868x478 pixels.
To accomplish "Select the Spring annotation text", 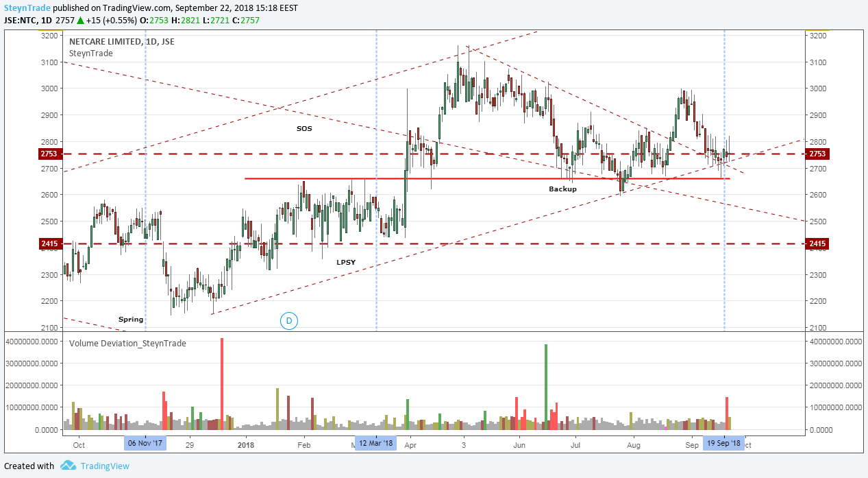I will coord(131,320).
